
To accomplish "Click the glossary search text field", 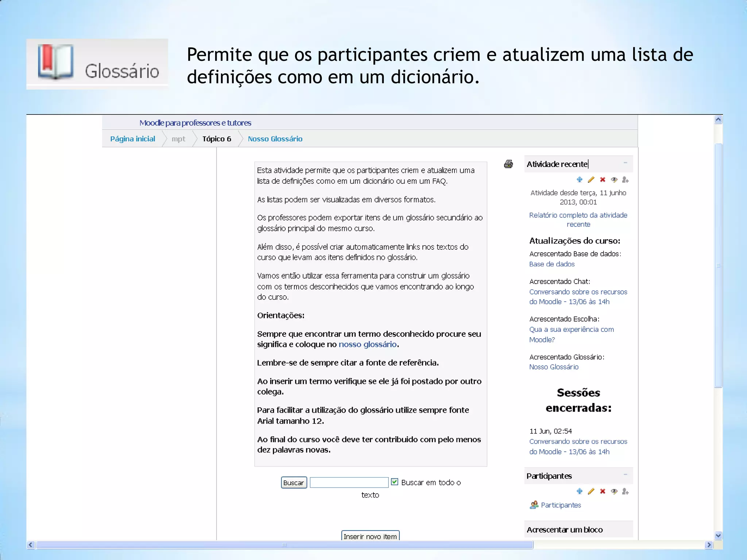I will pos(349,482).
